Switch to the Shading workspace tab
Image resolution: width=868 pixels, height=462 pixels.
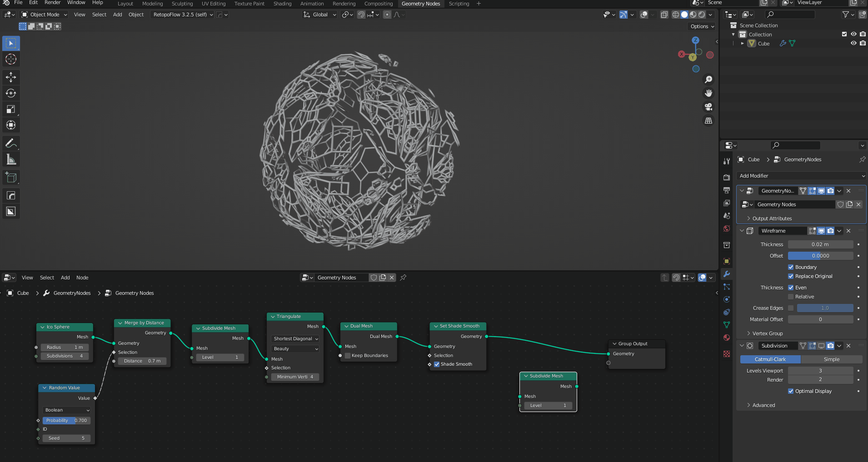[282, 4]
